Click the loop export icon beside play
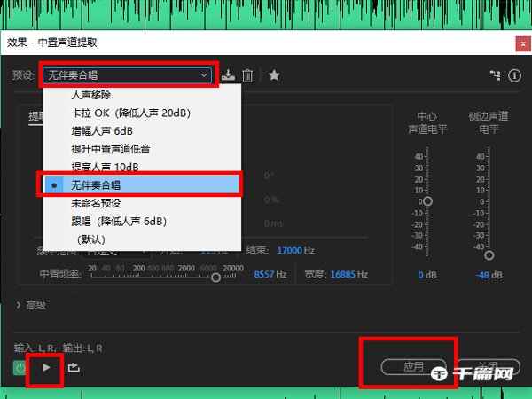Screen dimensions: 532x399 click(x=74, y=367)
